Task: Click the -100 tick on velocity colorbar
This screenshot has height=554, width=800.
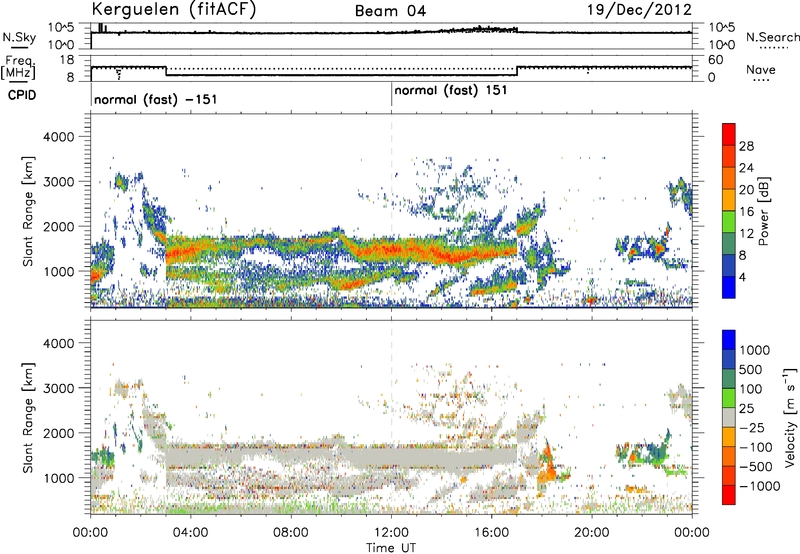Action: coord(756,447)
